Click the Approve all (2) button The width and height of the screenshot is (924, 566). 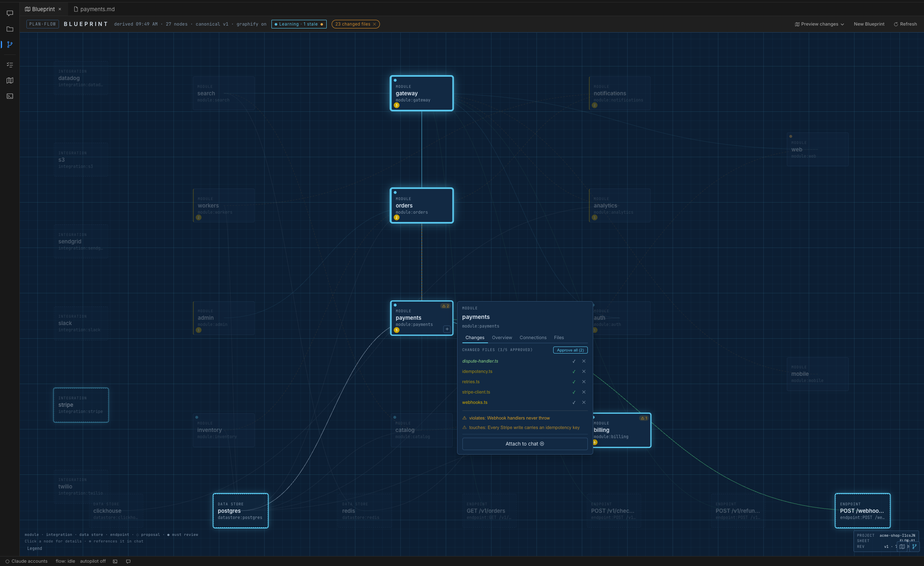[570, 350]
